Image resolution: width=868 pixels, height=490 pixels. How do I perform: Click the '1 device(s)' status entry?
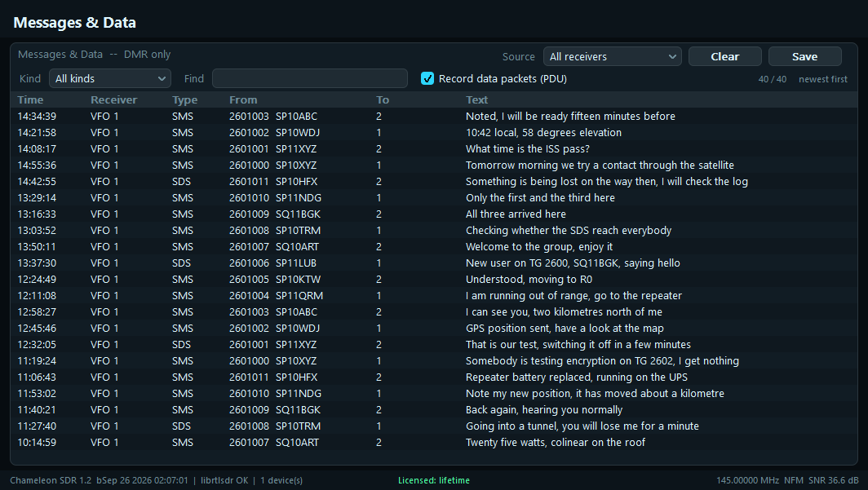[281, 480]
